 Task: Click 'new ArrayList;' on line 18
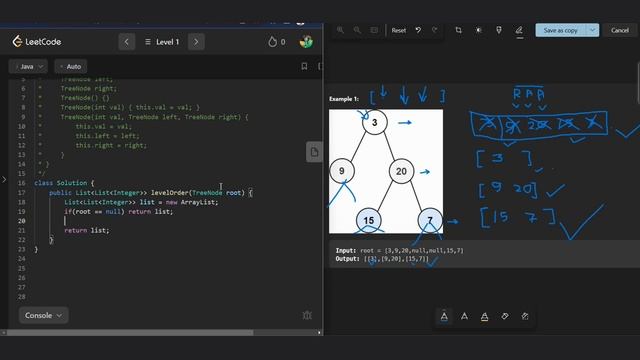coord(192,202)
